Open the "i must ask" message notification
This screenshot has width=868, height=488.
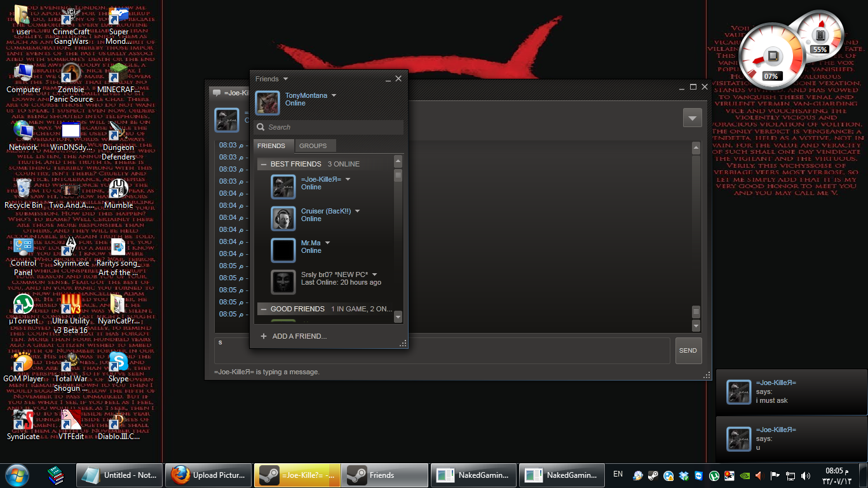(x=791, y=391)
